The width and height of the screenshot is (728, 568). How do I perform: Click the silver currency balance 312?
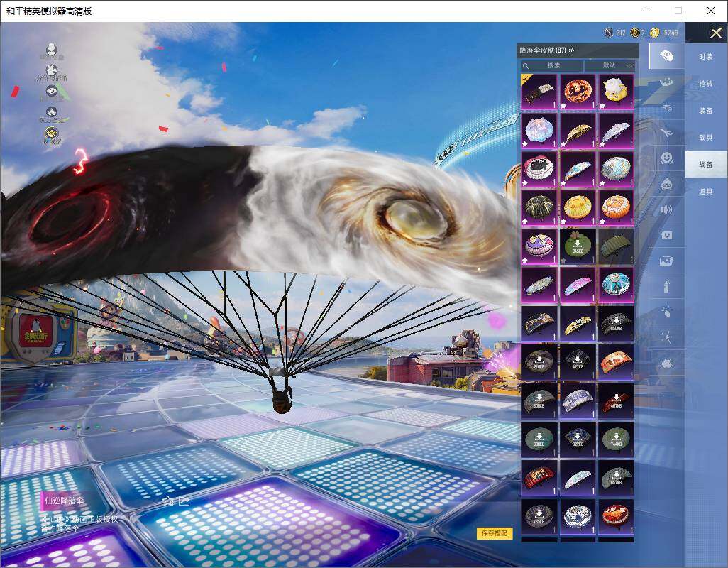coord(614,33)
